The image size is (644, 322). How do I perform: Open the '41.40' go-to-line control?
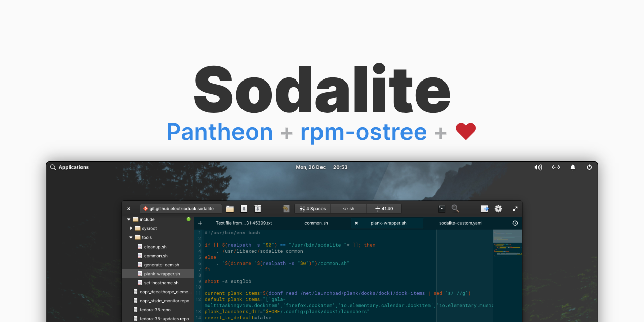click(x=383, y=208)
